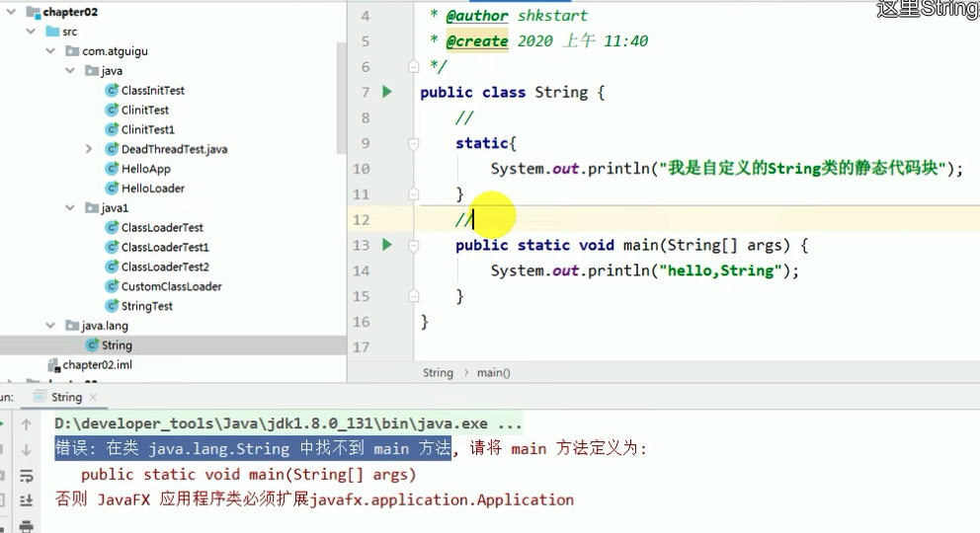Open CustomClassLoader class file
The height and width of the screenshot is (533, 980).
coord(171,286)
